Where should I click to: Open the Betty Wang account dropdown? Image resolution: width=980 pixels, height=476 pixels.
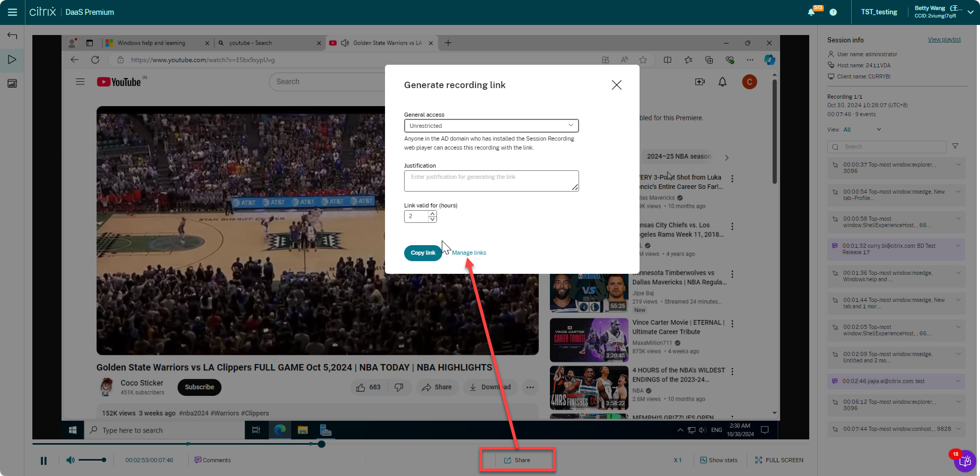point(944,12)
